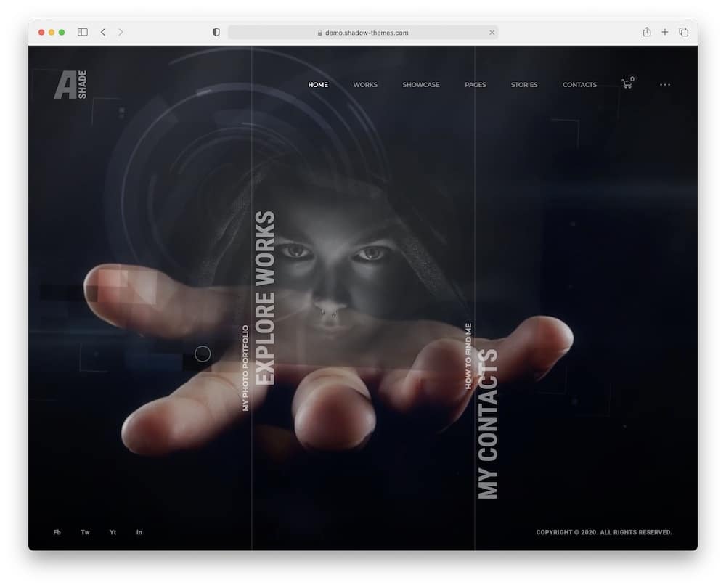The height and width of the screenshot is (588, 726).
Task: Open the three-dot more menu
Action: point(665,85)
